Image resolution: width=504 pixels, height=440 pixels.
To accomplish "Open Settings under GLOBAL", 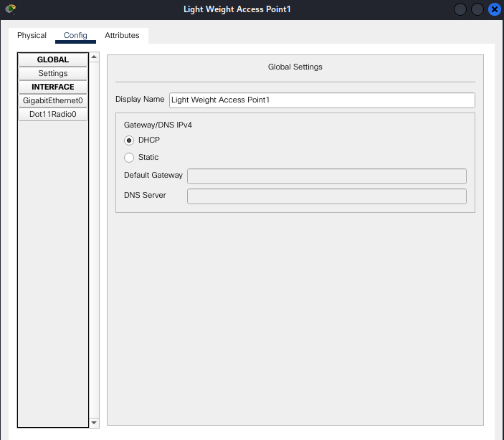I will pyautogui.click(x=53, y=73).
